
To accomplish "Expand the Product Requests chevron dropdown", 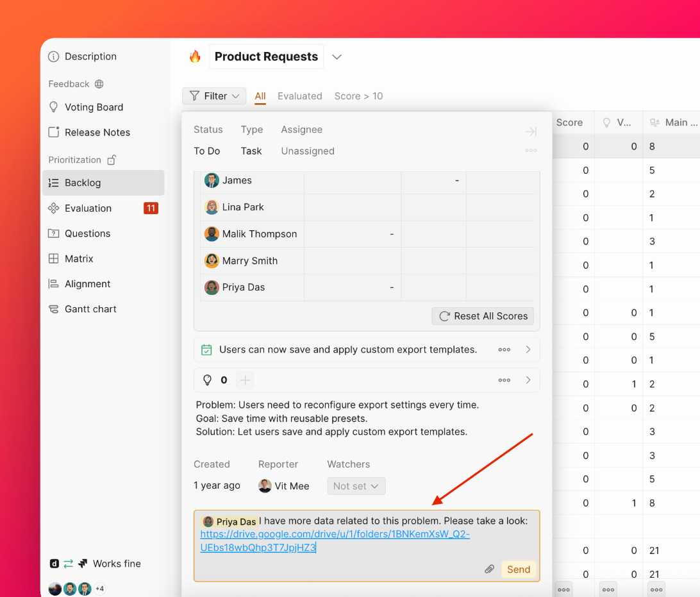I will 337,56.
